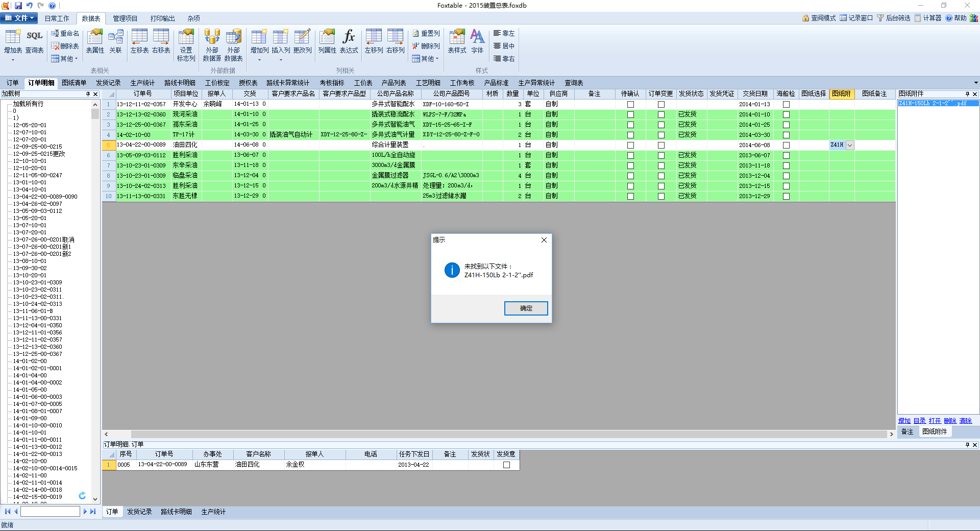Click 重置列 reset column
This screenshot has height=531, width=980.
(426, 33)
